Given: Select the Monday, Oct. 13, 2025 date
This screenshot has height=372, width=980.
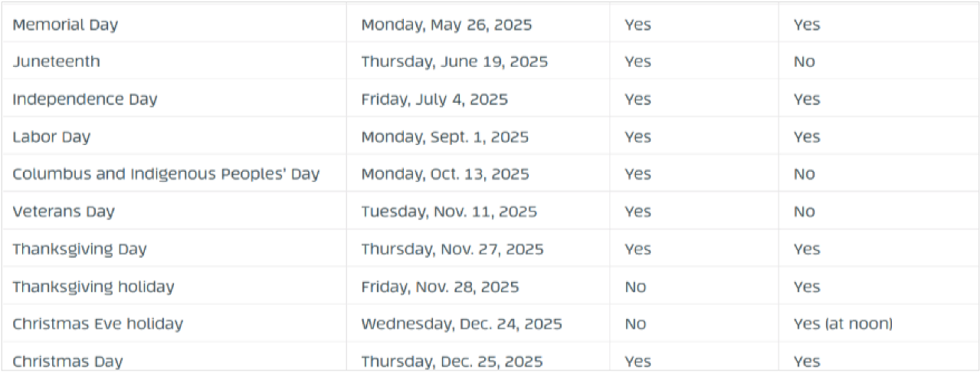Looking at the screenshot, I should coord(445,174).
